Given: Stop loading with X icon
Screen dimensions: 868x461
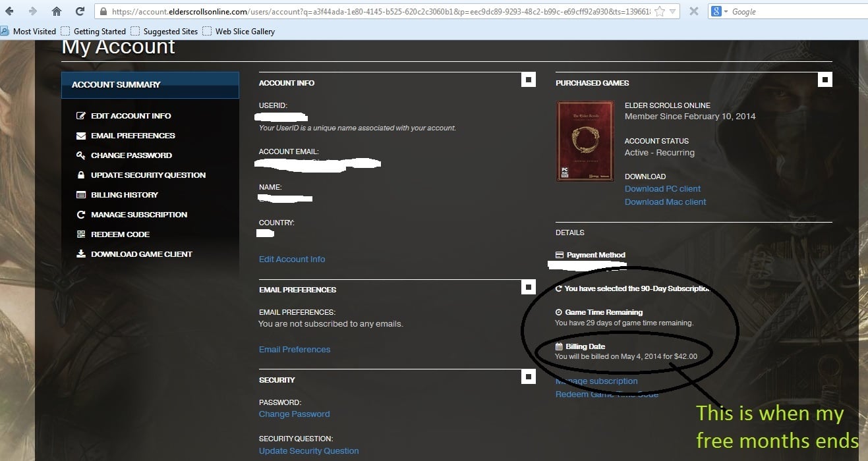Looking at the screenshot, I should coord(693,11).
